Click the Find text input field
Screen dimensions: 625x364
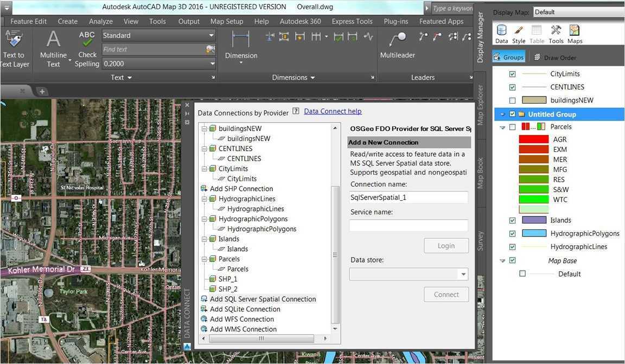click(154, 49)
